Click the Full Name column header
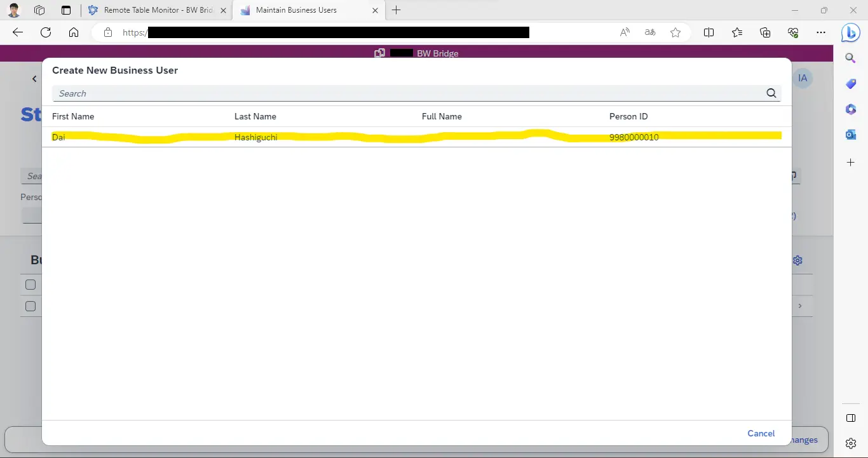The height and width of the screenshot is (458, 868). [x=442, y=116]
